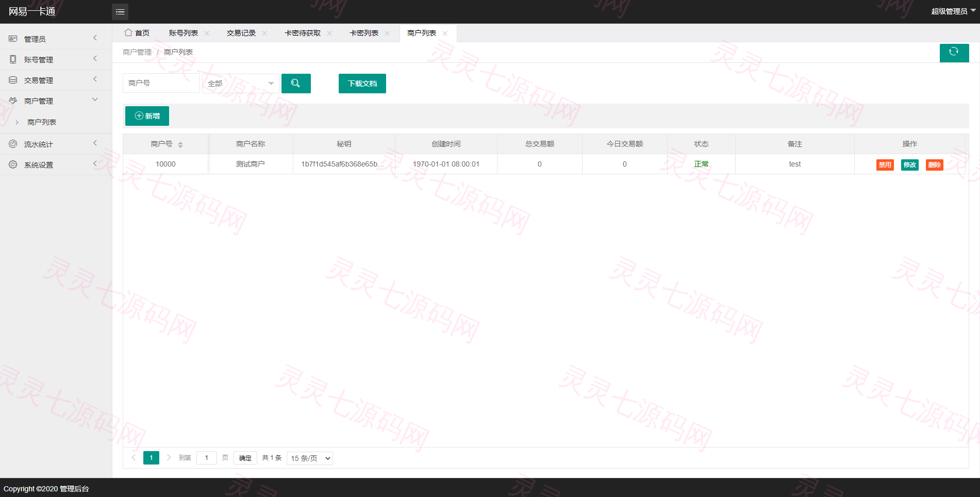Switch to the 账号列表 tab
The width and height of the screenshot is (980, 497).
pos(184,33)
